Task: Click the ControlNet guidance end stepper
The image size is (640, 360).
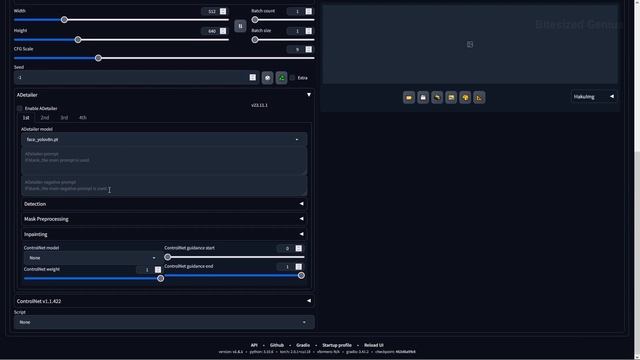Action: coord(299,267)
